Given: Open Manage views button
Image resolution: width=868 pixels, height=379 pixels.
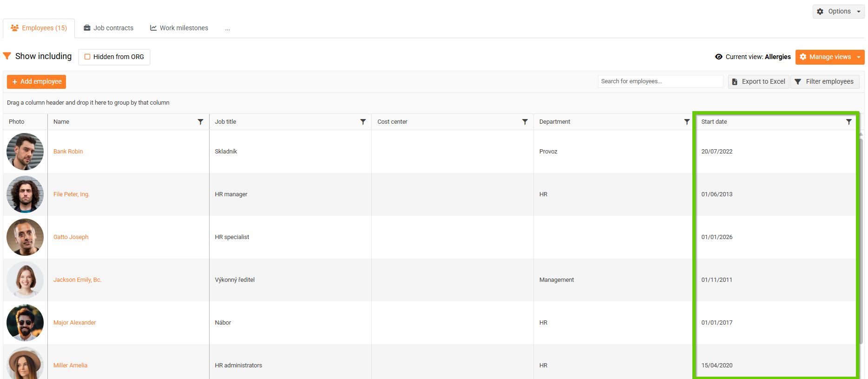Looking at the screenshot, I should 825,57.
